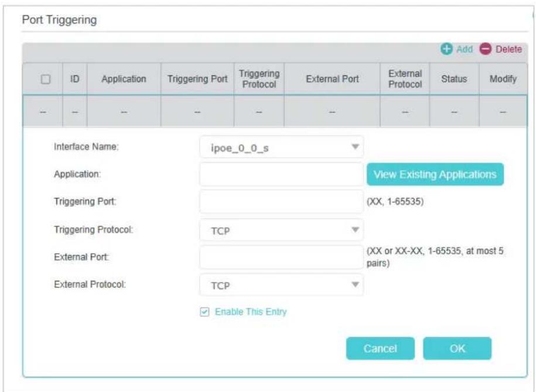Click the Delete text link
Screen dimensions: 536x392
coord(508,49)
